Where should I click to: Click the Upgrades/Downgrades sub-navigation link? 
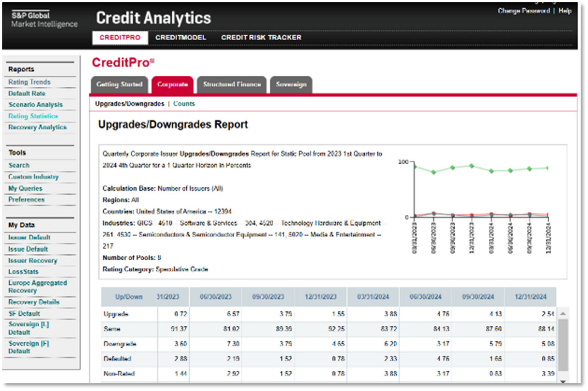click(x=130, y=104)
